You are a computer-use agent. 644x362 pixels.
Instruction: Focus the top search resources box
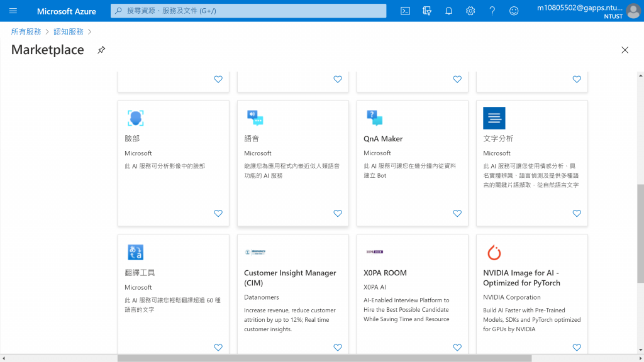(x=248, y=11)
